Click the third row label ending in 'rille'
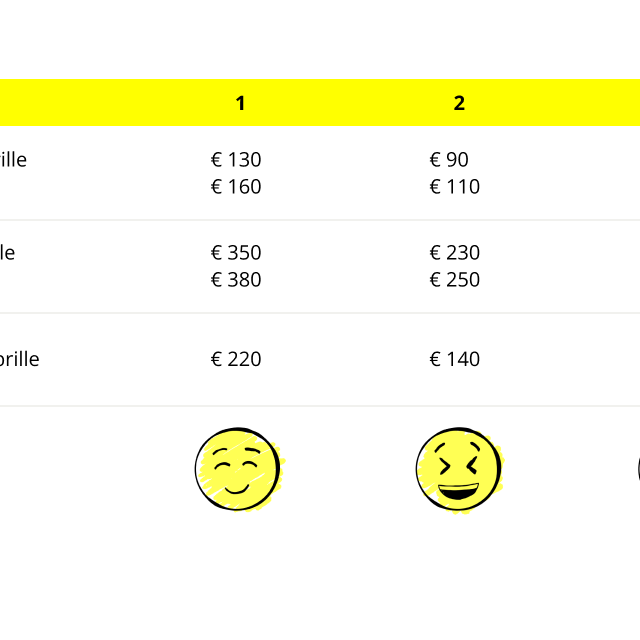This screenshot has width=640, height=640. tap(20, 359)
